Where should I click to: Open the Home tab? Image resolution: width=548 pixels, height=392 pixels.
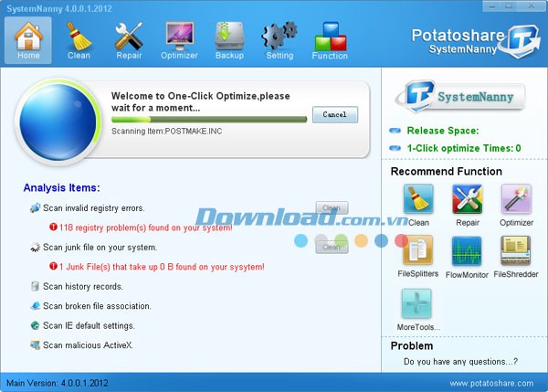28,40
